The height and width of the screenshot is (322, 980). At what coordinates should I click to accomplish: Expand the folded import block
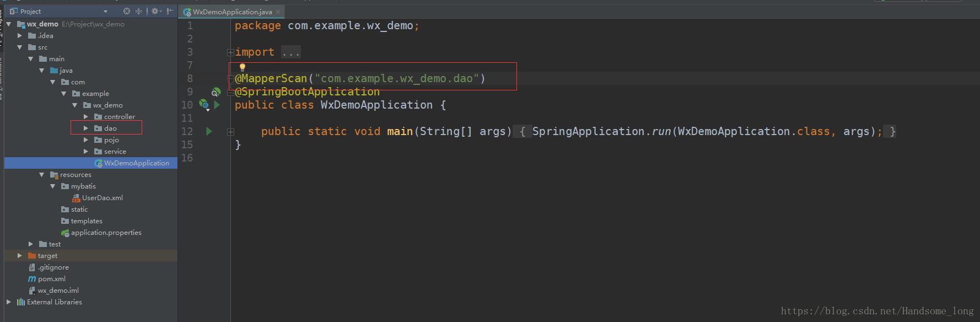coord(230,52)
